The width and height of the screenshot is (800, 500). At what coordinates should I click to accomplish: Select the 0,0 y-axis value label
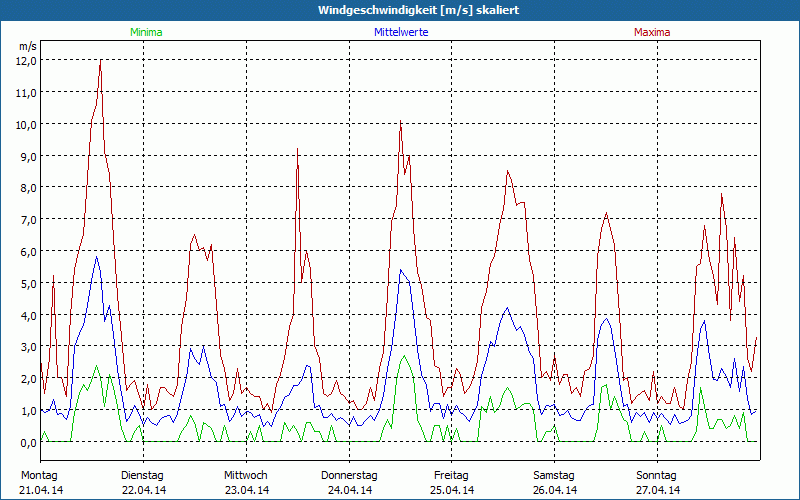pos(26,442)
